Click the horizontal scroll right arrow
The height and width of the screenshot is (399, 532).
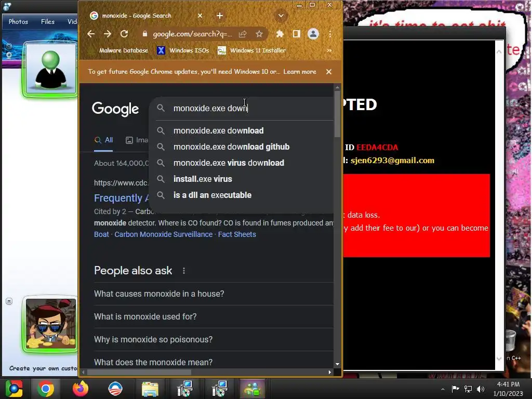[330, 372]
